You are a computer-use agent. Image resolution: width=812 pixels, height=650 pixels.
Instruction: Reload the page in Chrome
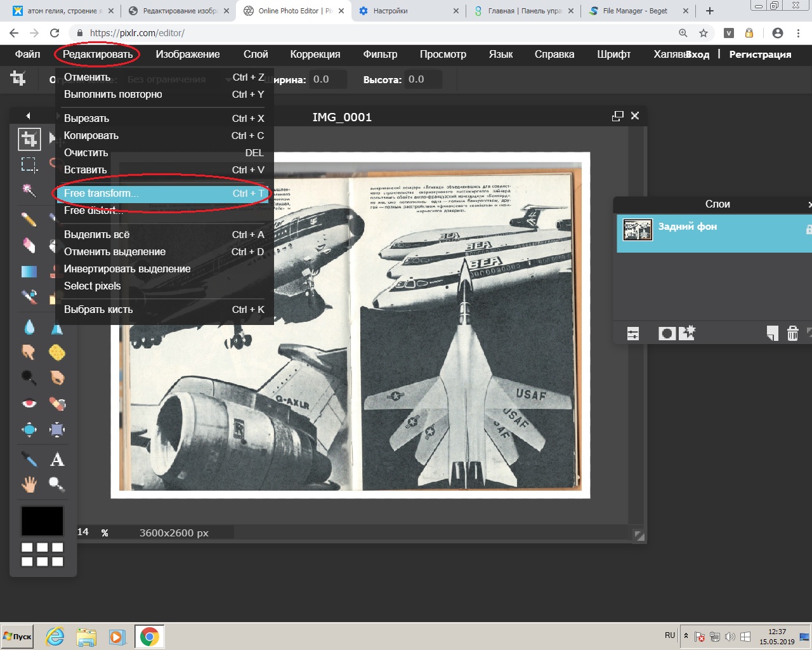pos(55,33)
